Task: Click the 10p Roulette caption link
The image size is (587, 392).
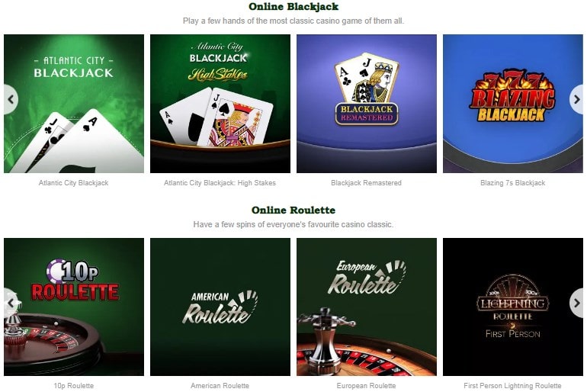Action: [74, 386]
